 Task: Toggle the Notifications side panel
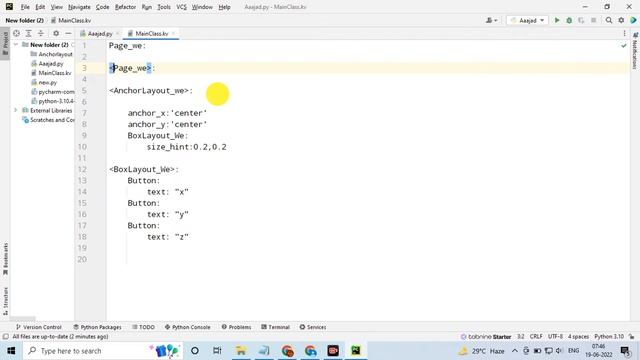[635, 51]
